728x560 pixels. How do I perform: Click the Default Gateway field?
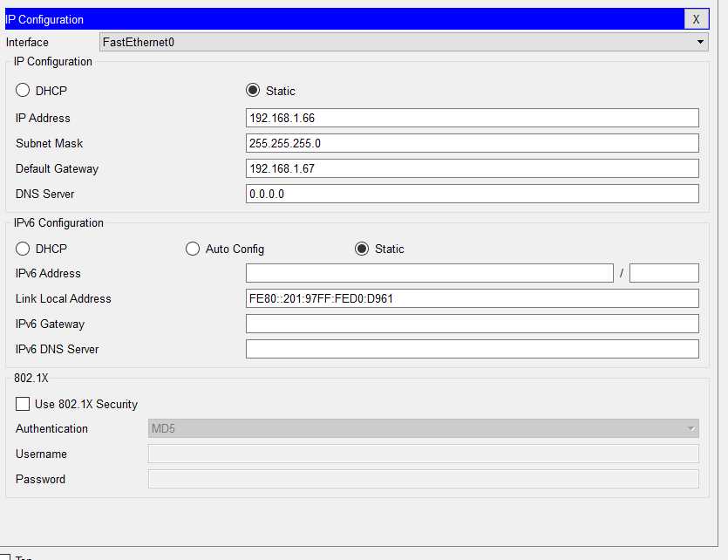[473, 168]
